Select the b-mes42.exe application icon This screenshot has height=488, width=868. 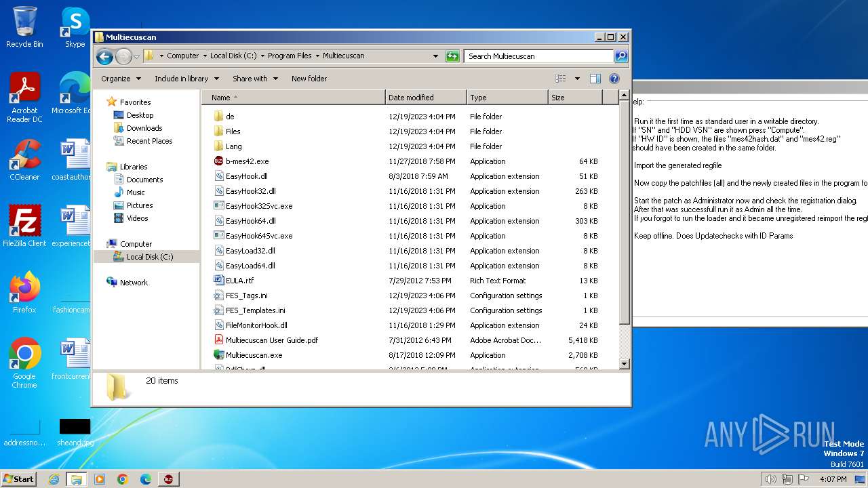(x=218, y=161)
